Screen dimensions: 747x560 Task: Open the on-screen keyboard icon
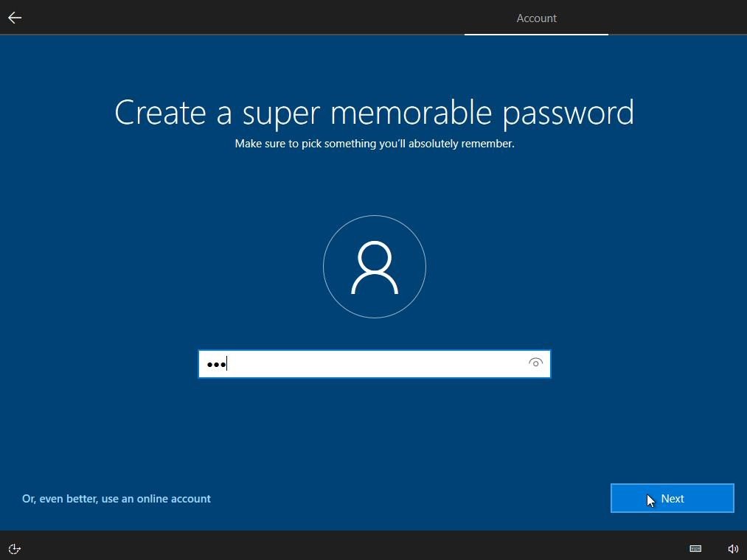click(695, 548)
